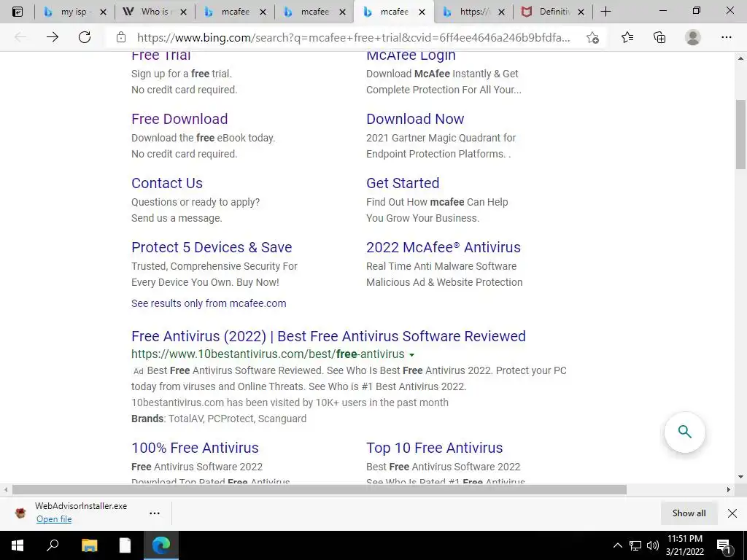Open a new tab with plus button
The height and width of the screenshot is (560, 747).
click(605, 12)
